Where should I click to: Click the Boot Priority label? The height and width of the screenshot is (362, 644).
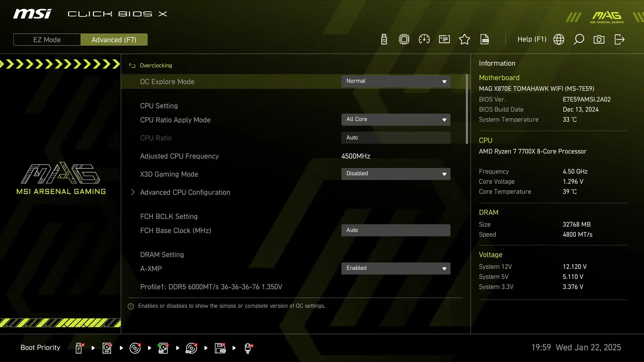click(40, 348)
